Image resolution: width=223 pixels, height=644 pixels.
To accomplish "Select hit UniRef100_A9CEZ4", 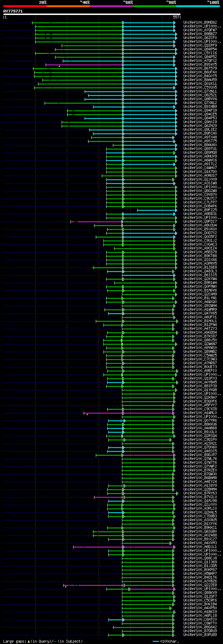I will pos(200,248).
